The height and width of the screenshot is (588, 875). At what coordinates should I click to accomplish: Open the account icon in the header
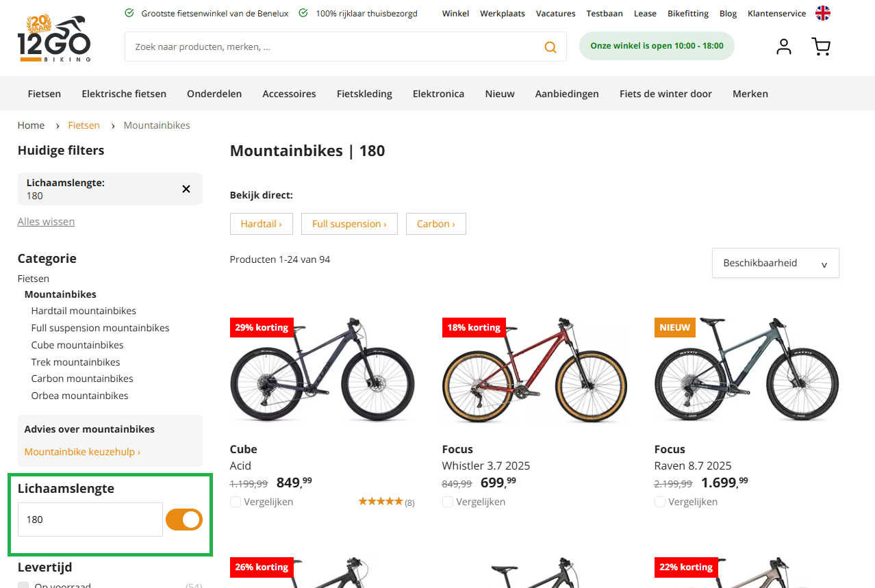click(x=783, y=46)
